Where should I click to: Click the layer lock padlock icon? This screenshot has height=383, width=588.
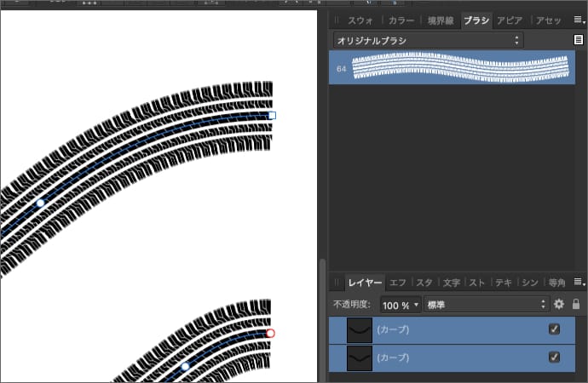point(576,304)
